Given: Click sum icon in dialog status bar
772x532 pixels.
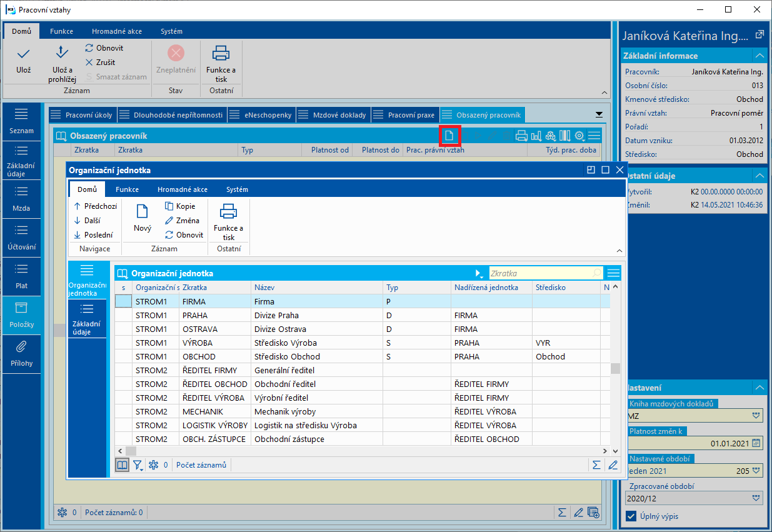Looking at the screenshot, I should (x=597, y=465).
